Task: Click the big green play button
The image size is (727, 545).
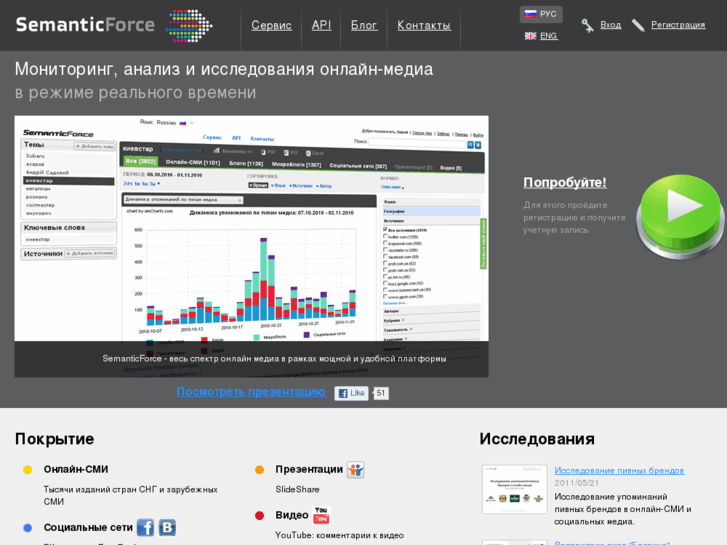Action: click(x=680, y=216)
